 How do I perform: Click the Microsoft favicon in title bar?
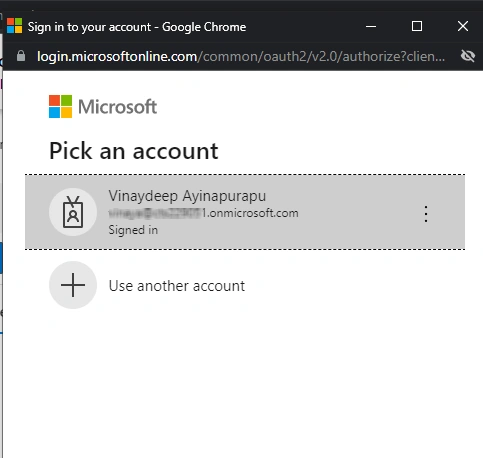(x=14, y=26)
